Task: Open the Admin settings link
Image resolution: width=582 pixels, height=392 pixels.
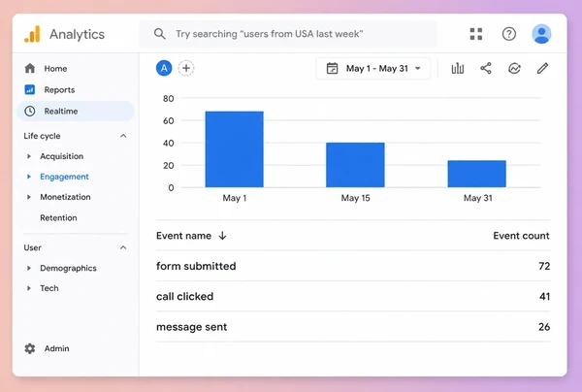Action: click(x=57, y=348)
